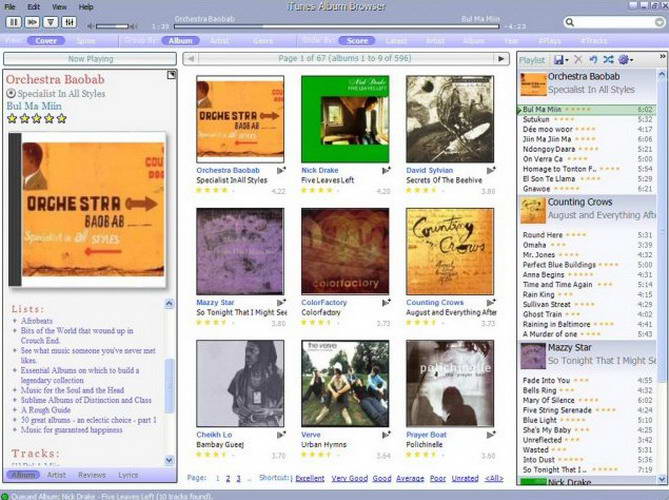
Task: Queue Counting Crows album with its play icon
Action: click(x=491, y=302)
